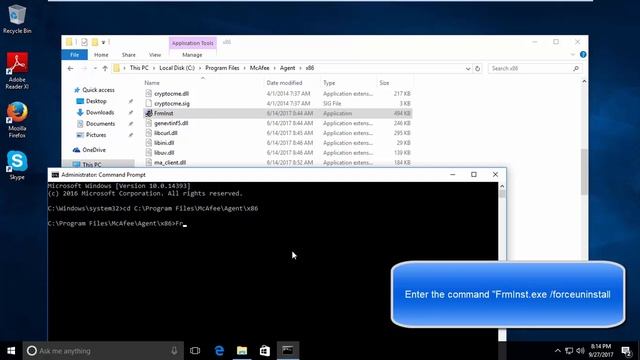Open the address bar history dropdown
This screenshot has width=640, height=360.
click(468, 69)
